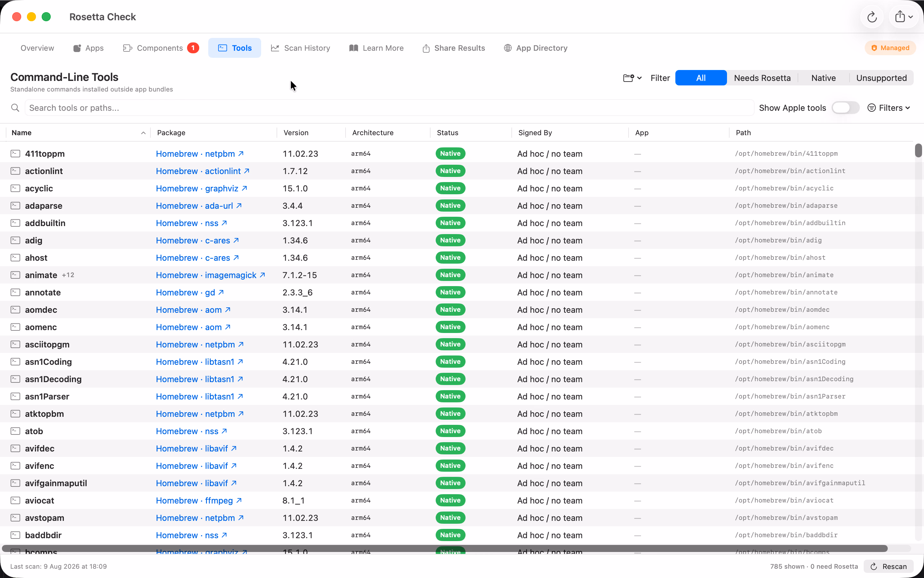
Task: Switch to the Apps tab
Action: (89, 48)
